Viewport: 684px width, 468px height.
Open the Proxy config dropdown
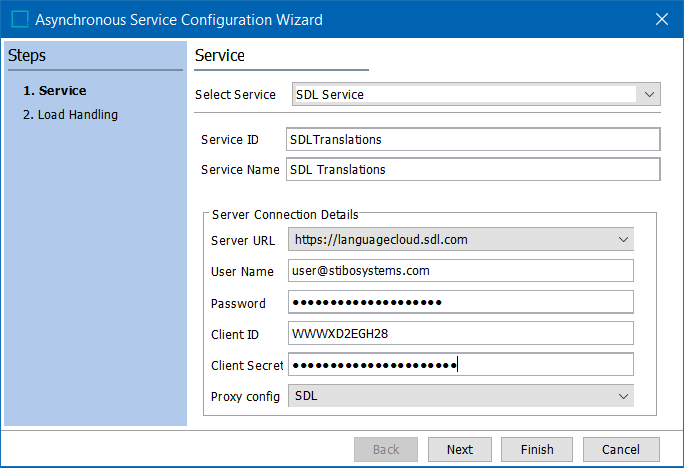(461, 396)
